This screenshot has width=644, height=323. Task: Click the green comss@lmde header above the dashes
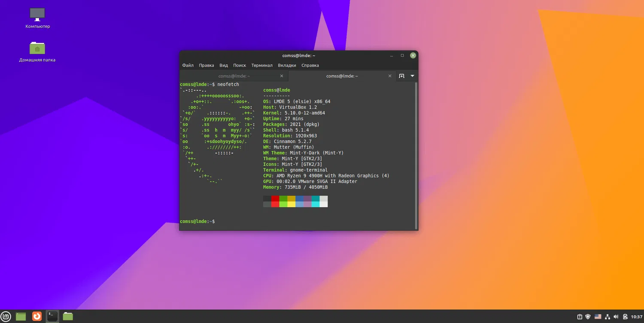[276, 90]
